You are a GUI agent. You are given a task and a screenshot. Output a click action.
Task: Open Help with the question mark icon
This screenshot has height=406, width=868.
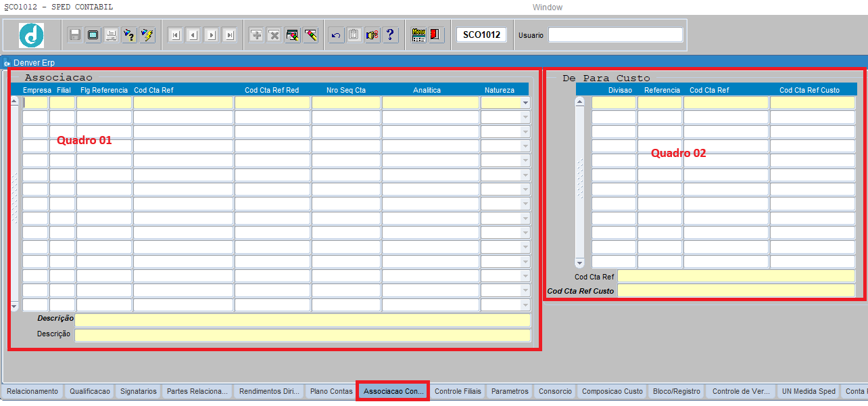[390, 35]
